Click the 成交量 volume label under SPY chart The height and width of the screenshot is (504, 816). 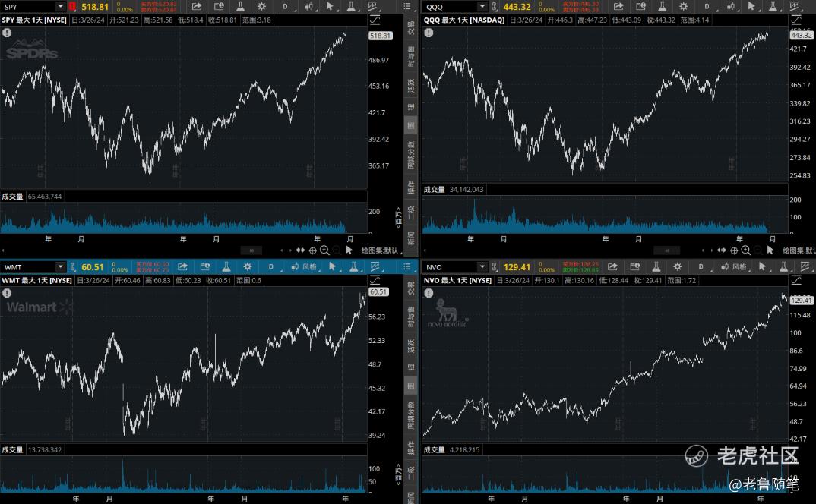click(12, 197)
